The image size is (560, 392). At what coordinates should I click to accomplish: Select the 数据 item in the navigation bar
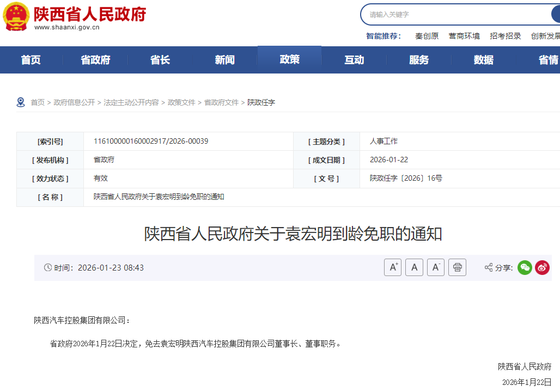point(483,60)
